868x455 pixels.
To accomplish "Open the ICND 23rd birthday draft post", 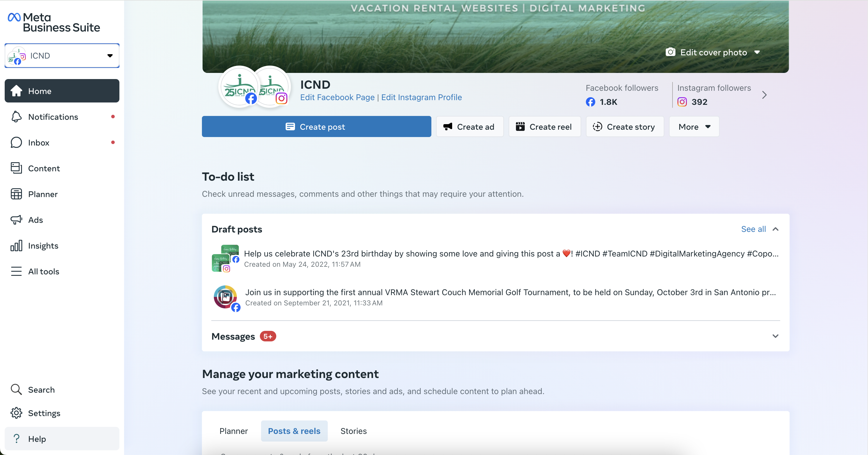I will click(495, 259).
